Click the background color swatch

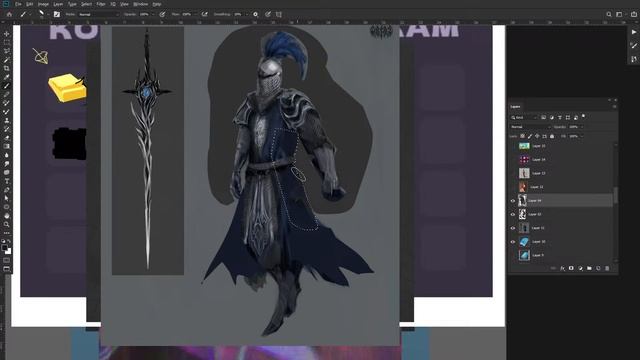pos(9,252)
